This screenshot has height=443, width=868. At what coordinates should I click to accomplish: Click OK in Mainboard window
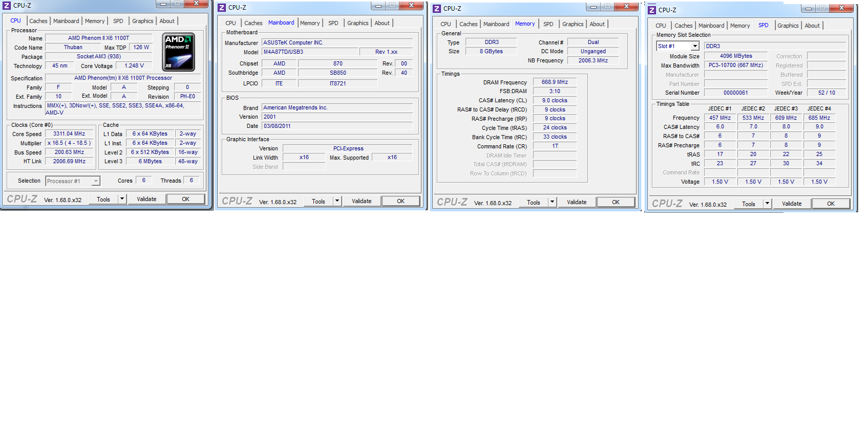[401, 201]
